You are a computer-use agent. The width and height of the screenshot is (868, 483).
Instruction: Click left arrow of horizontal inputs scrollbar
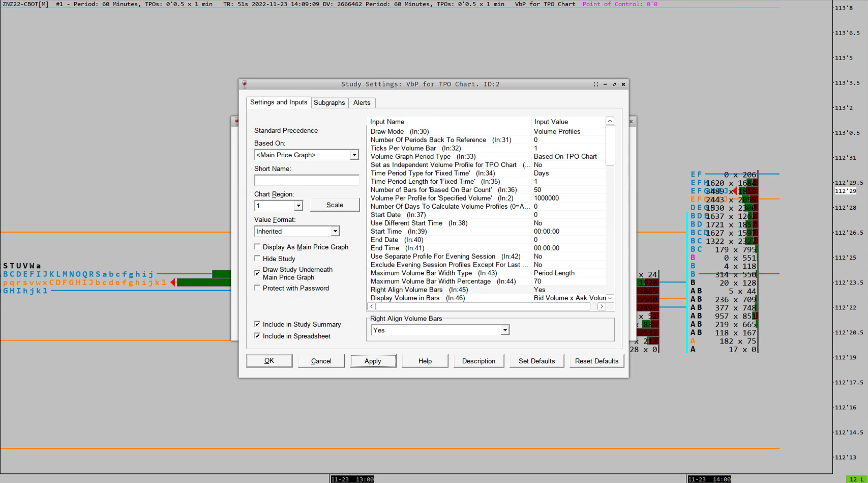coord(372,306)
